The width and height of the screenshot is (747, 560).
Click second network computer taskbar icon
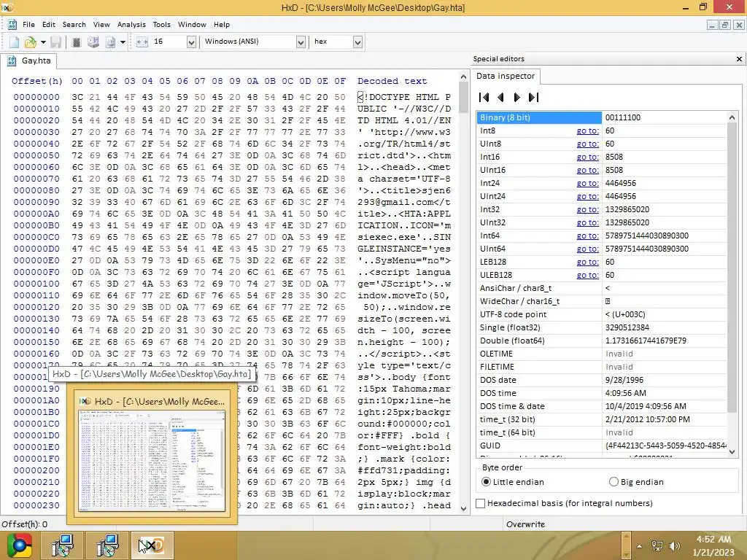[x=107, y=545]
